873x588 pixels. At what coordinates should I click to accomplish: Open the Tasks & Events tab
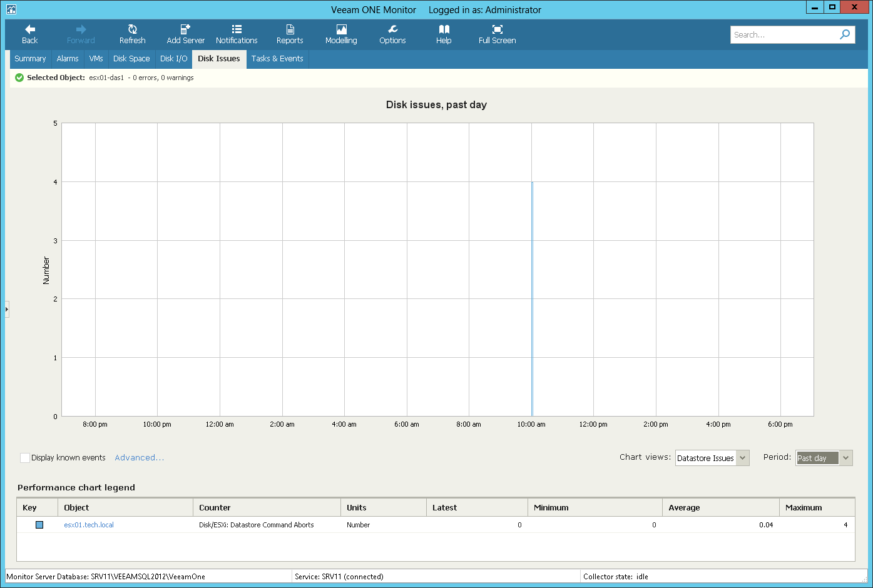(277, 59)
